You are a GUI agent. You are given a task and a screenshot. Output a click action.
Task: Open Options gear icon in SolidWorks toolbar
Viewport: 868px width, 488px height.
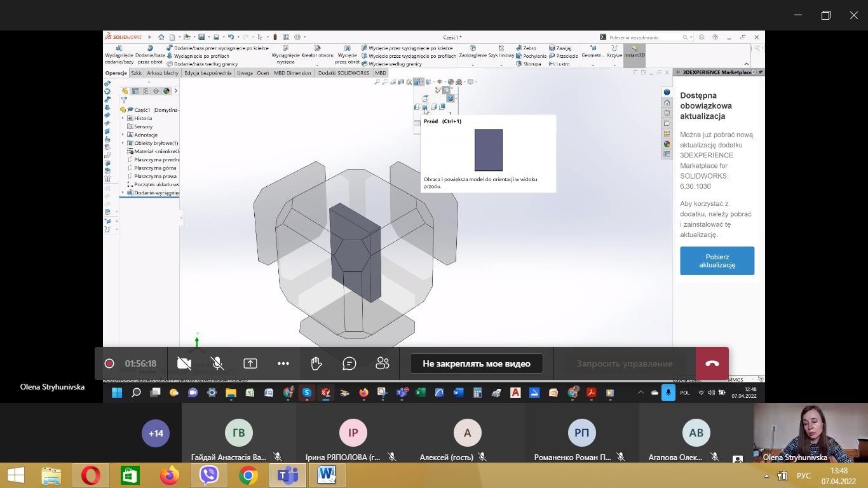(x=297, y=37)
